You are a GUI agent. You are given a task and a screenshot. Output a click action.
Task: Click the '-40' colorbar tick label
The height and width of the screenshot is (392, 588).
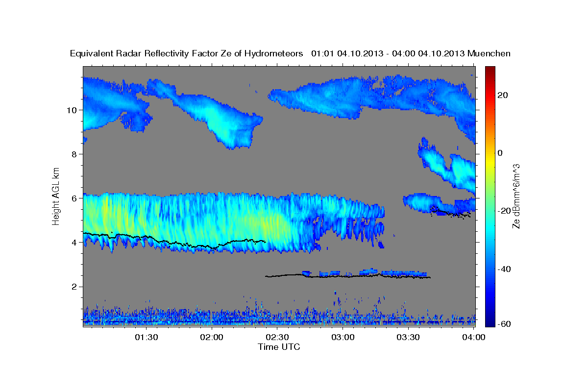point(504,269)
